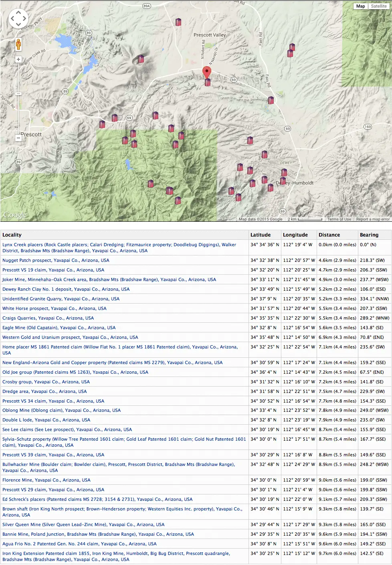Open the Nugget Patch prospect link
Screen dimensions: 392x565
point(56,260)
